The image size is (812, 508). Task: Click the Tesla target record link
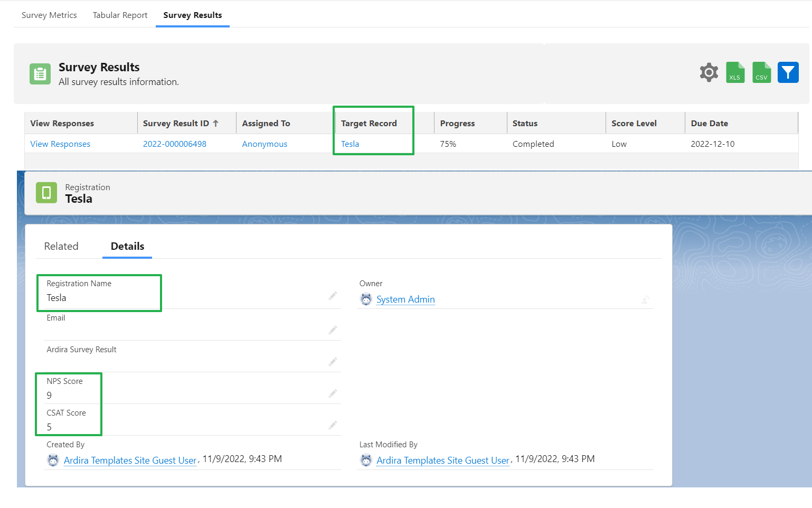click(x=350, y=144)
